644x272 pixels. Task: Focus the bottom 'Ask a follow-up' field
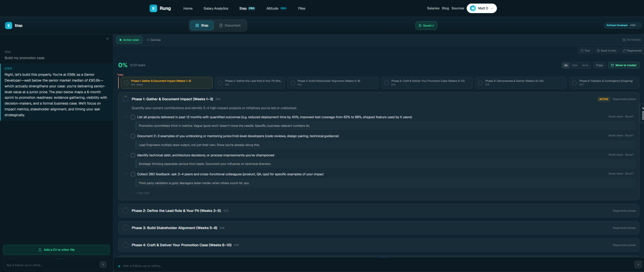376,266
